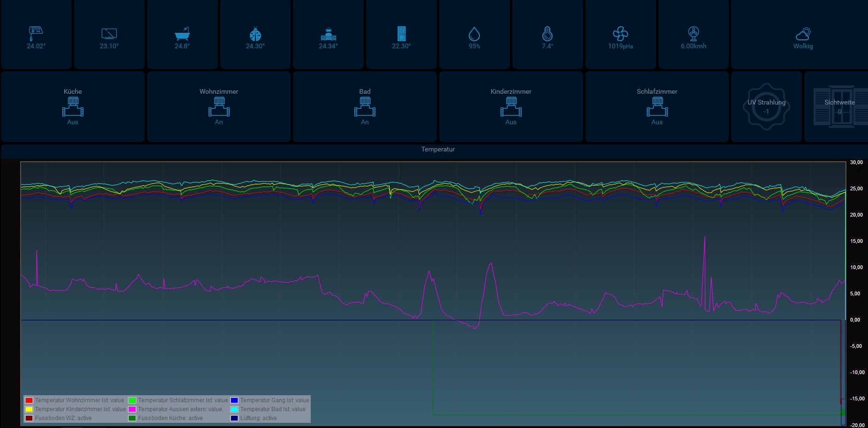868x428 pixels.
Task: Click the kitchen mixer temperature icon 24.02°
Action: [36, 33]
